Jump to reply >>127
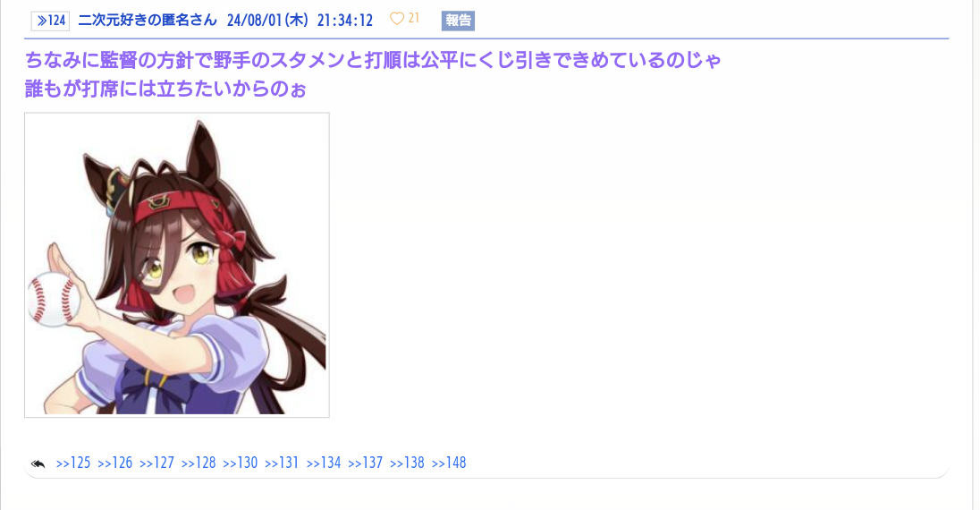This screenshot has width=980, height=510. click(x=156, y=463)
